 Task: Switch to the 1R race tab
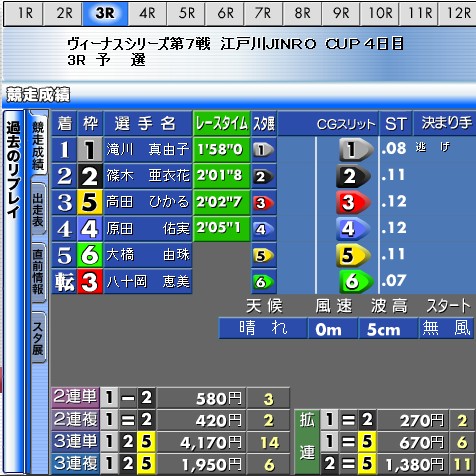pyautogui.click(x=24, y=14)
